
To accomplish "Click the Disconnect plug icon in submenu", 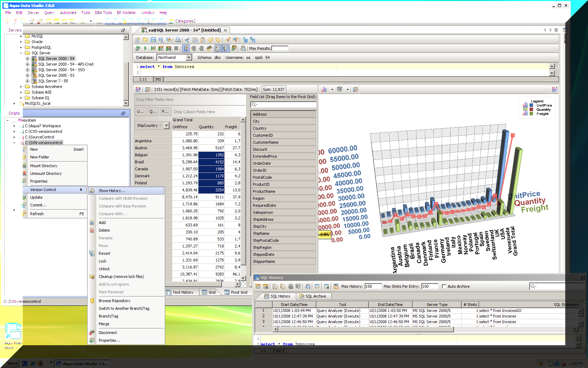I will [92, 333].
